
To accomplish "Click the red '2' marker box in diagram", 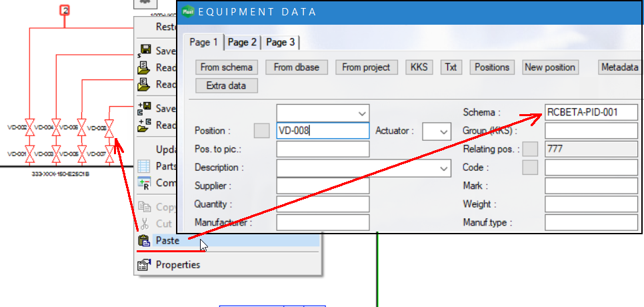I will click(65, 10).
